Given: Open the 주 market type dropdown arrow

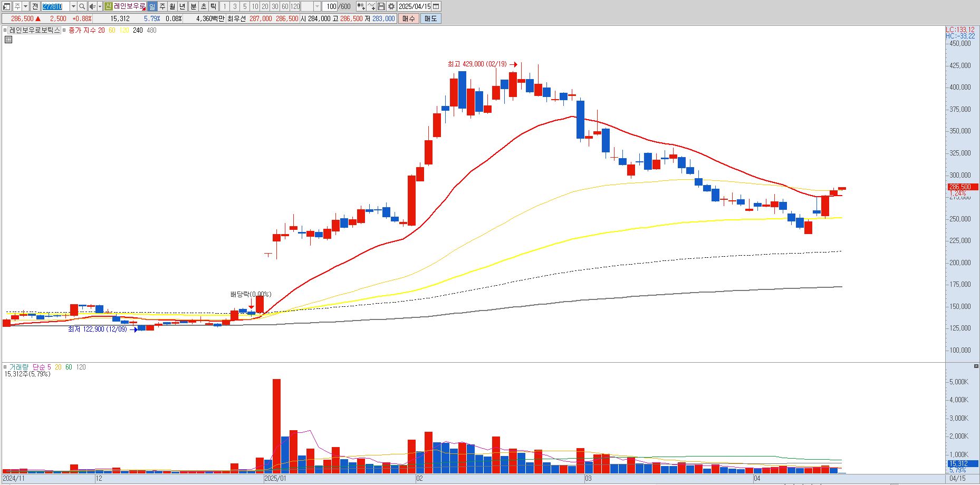Looking at the screenshot, I should click(x=25, y=6).
